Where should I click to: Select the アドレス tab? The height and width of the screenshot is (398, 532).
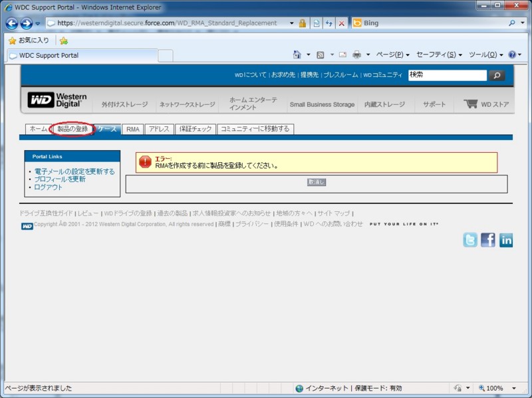(x=159, y=129)
